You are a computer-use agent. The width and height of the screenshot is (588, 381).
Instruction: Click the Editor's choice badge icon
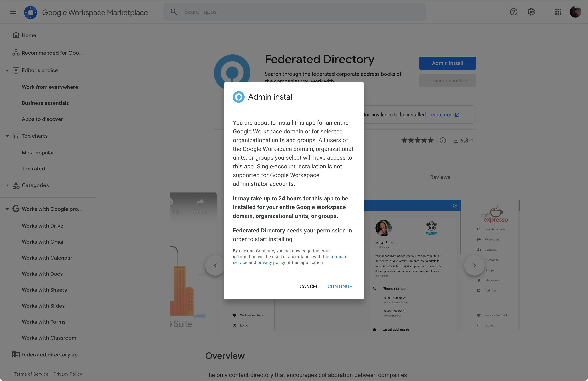coord(16,70)
